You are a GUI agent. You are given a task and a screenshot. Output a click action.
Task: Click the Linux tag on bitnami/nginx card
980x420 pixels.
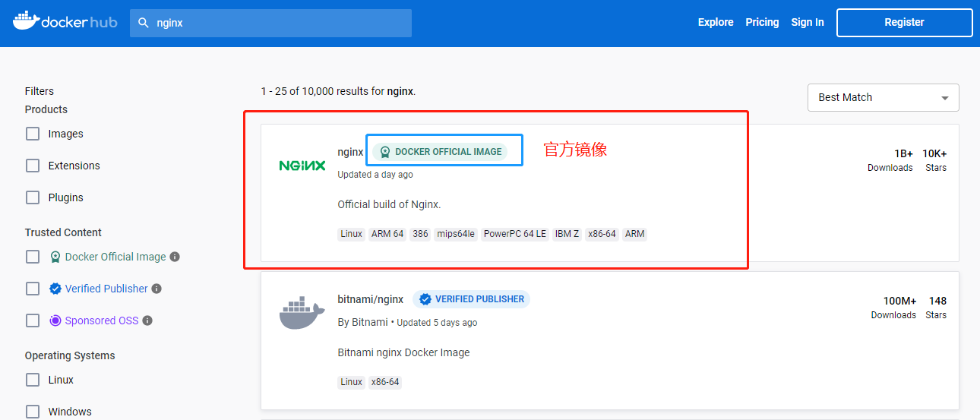[x=352, y=382]
